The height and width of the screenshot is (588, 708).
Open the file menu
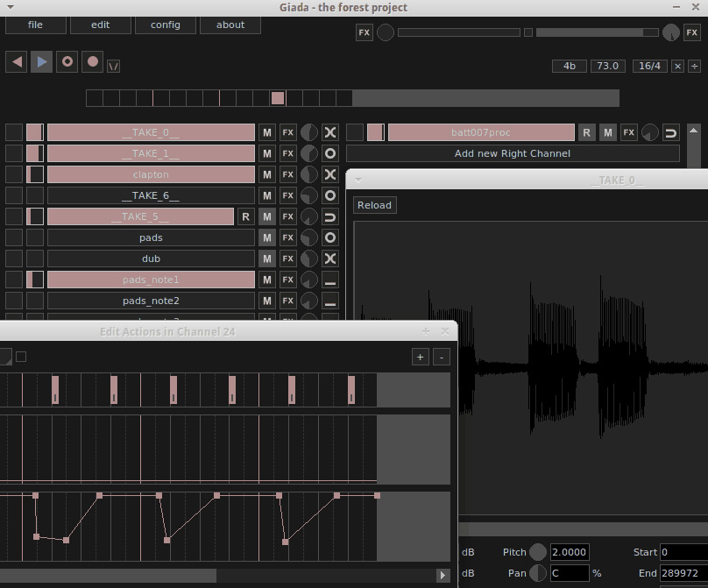[35, 25]
